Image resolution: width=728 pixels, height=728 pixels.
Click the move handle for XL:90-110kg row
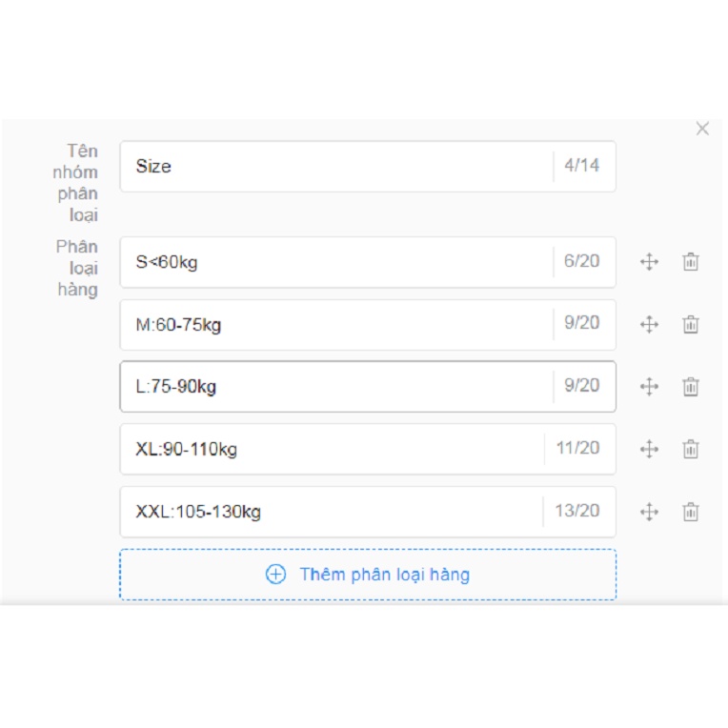click(649, 449)
